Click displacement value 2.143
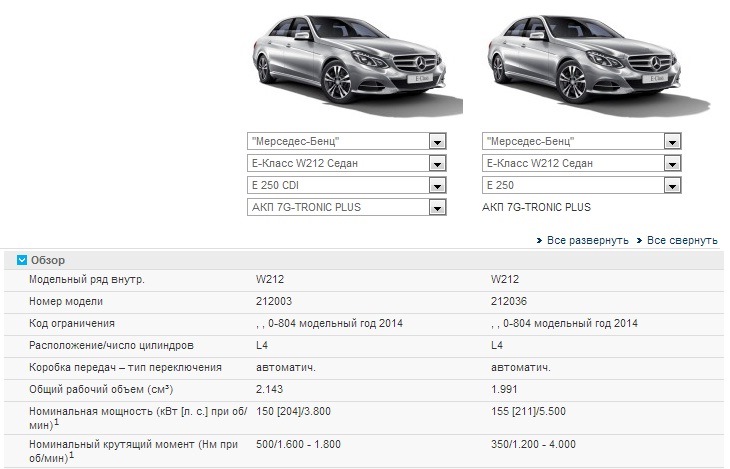The width and height of the screenshot is (730, 469). point(269,389)
